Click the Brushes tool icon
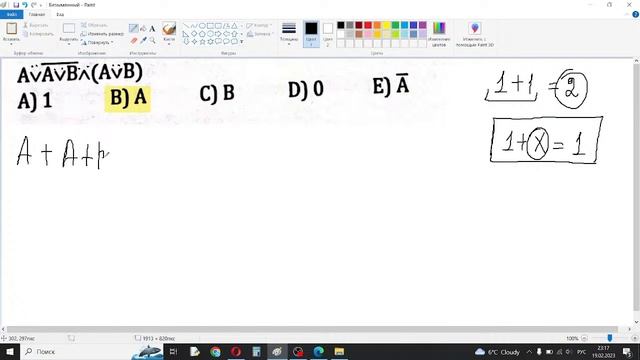Image resolution: width=640 pixels, height=360 pixels. [169, 29]
